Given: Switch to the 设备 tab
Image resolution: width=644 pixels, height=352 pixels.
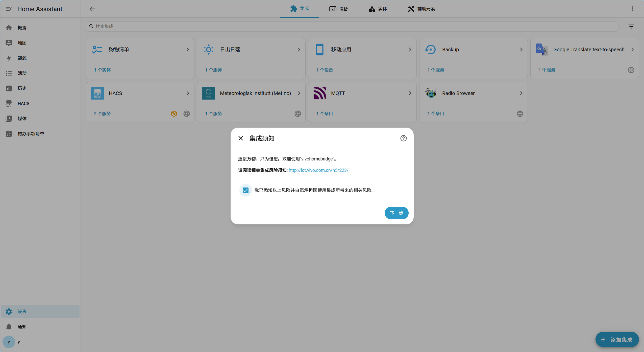Looking at the screenshot, I should click(x=339, y=9).
